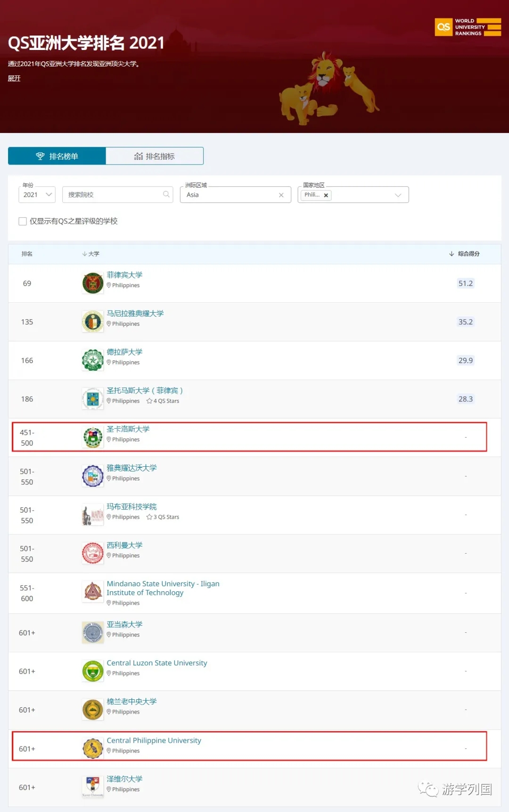The height and width of the screenshot is (812, 509).
Task: Open the 洲际区域 Asia region selector
Action: tap(236, 195)
